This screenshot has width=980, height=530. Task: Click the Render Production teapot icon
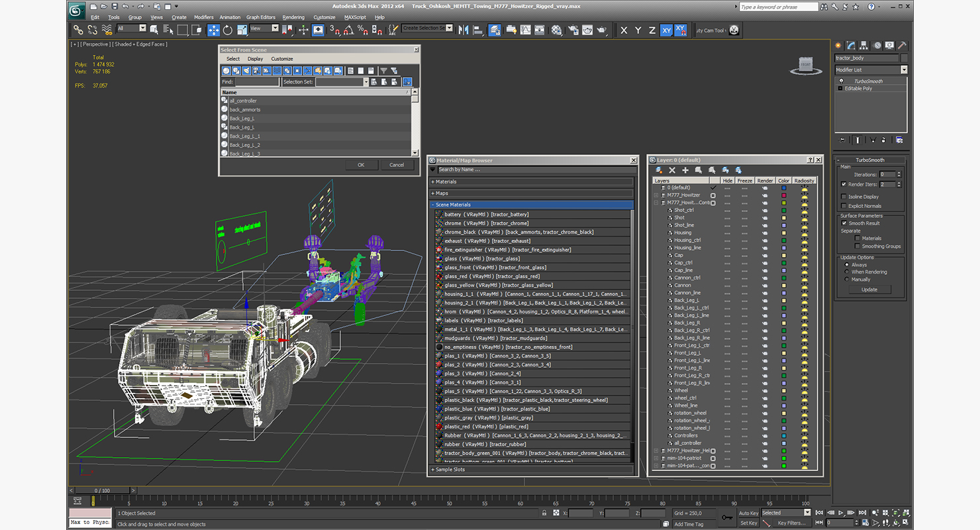(x=602, y=30)
